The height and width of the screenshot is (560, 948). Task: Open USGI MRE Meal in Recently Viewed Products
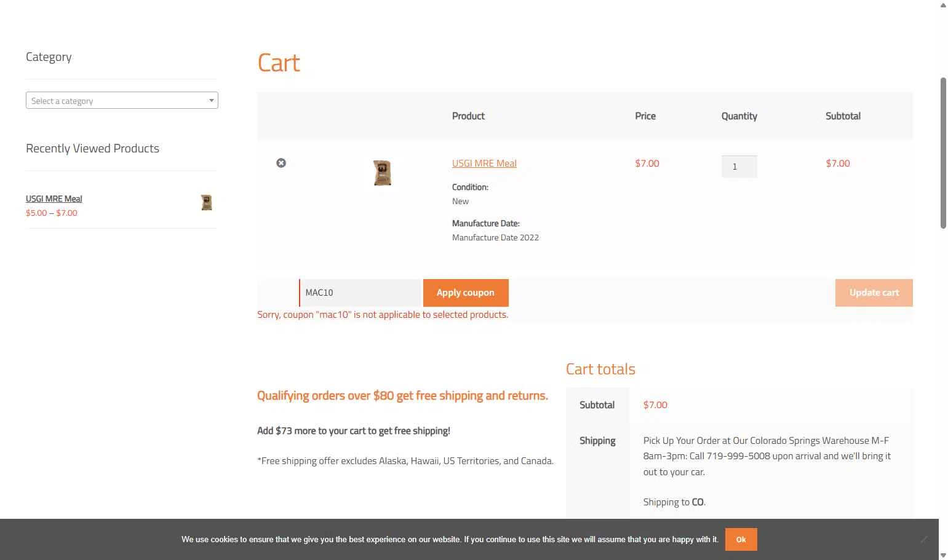[x=54, y=199]
